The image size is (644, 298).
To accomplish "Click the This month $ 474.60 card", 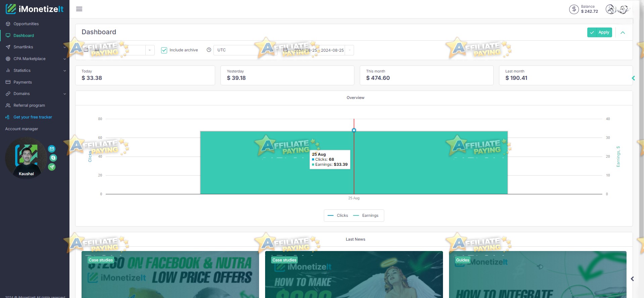I will pos(427,75).
